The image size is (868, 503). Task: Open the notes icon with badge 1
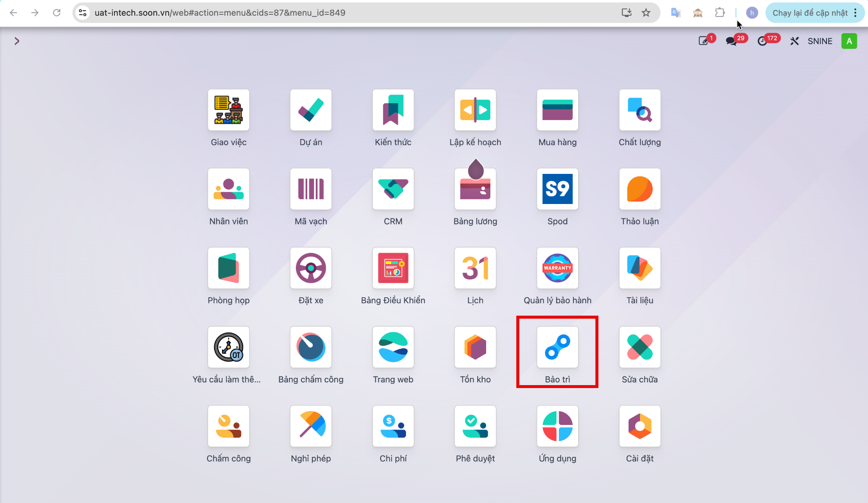[704, 41]
